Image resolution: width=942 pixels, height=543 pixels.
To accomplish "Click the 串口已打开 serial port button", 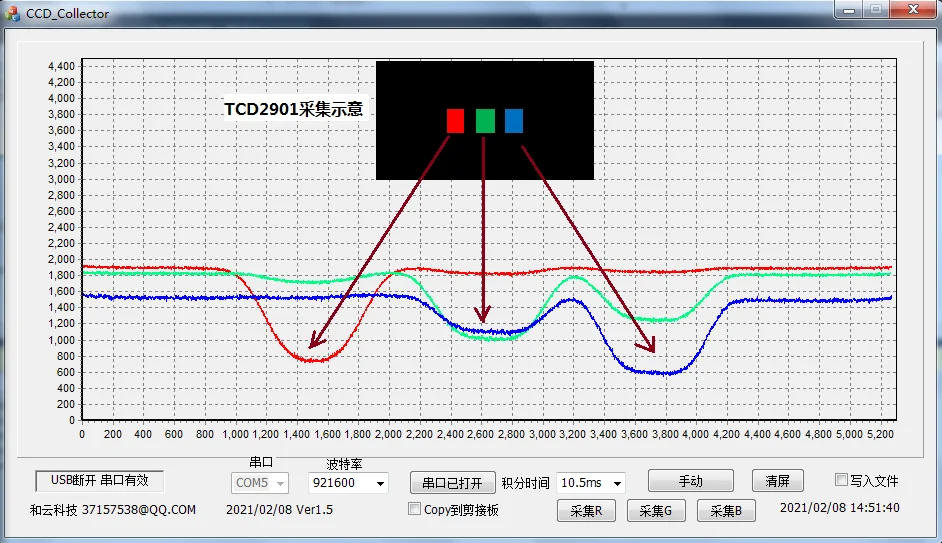I will [x=452, y=483].
